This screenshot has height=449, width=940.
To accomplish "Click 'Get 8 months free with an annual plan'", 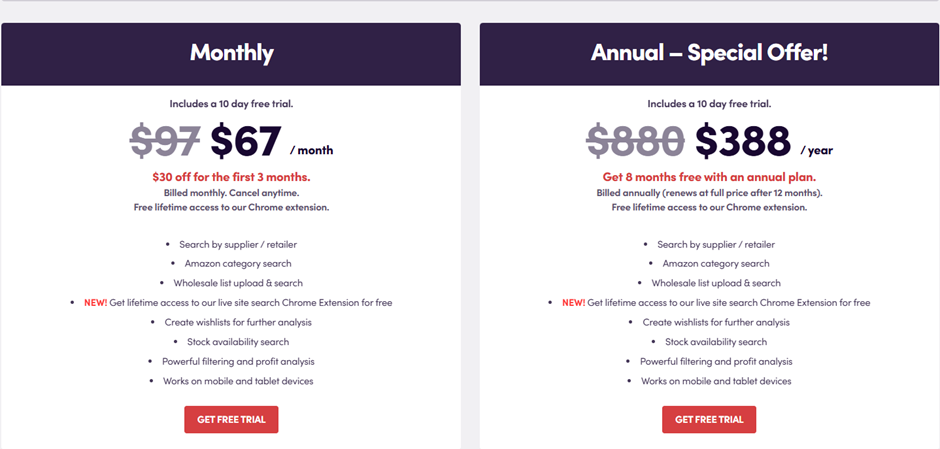I will click(709, 177).
